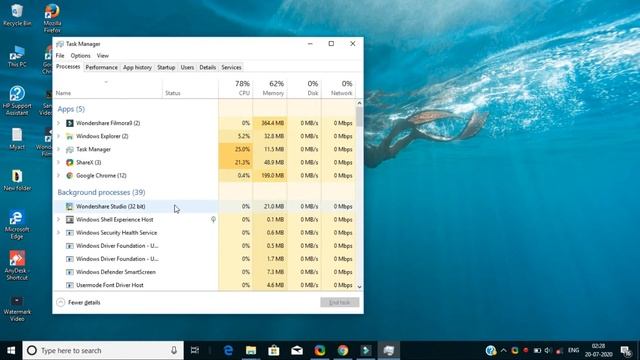Open Recycle Bin desktop icon
The width and height of the screenshot is (640, 360).
point(17,15)
